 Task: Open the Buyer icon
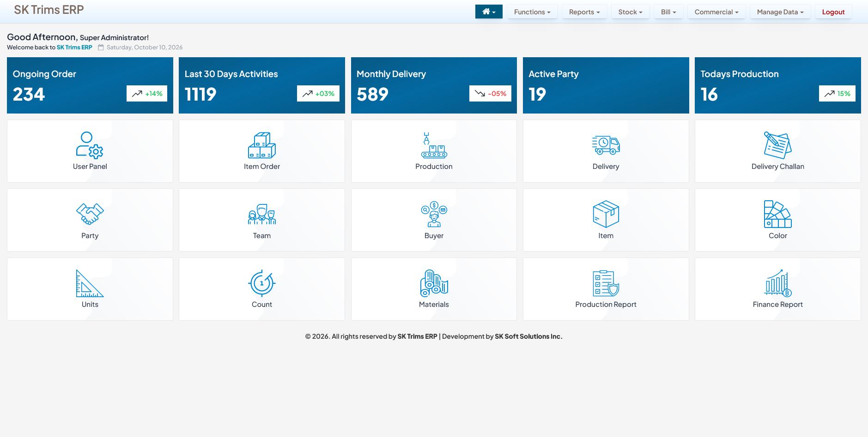click(x=434, y=214)
